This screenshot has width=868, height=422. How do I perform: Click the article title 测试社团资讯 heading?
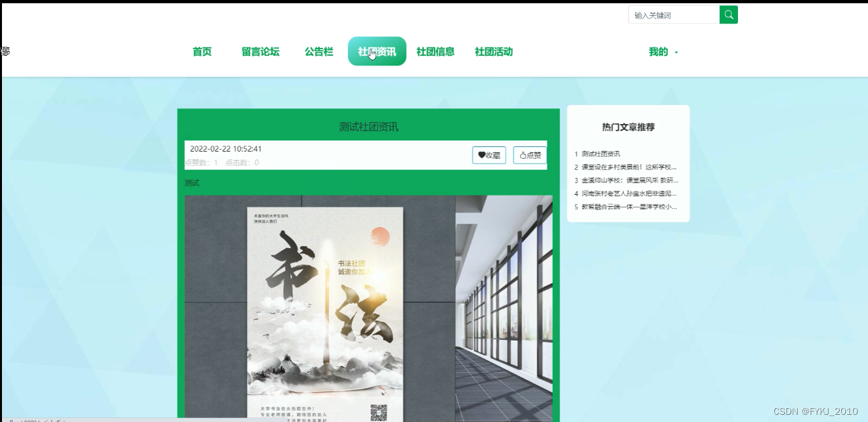(368, 127)
